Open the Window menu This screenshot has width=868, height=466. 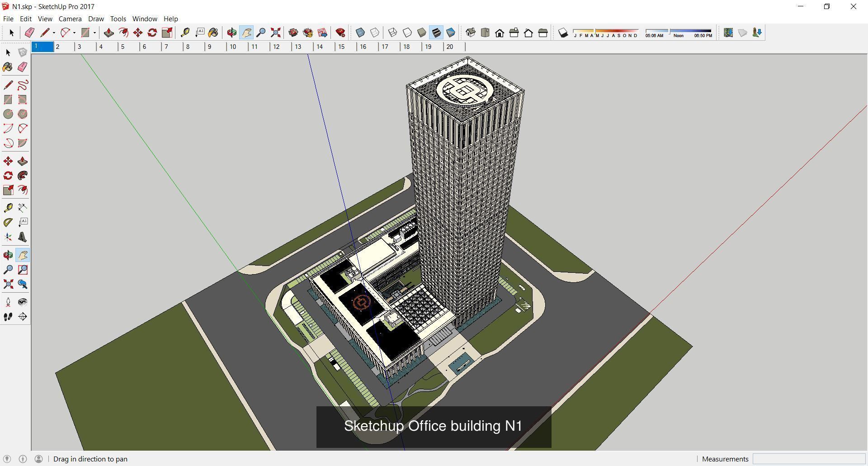[x=145, y=19]
